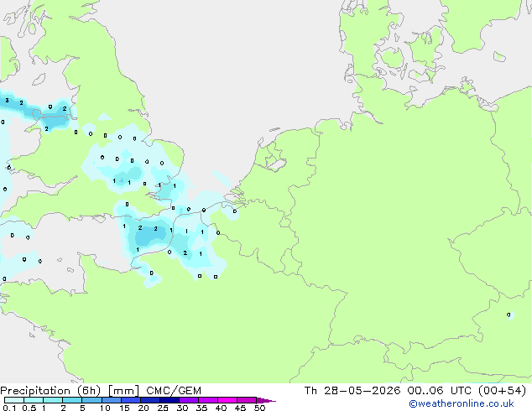
Task: Click the '0.1' legend scale label
Action: (x=9, y=408)
